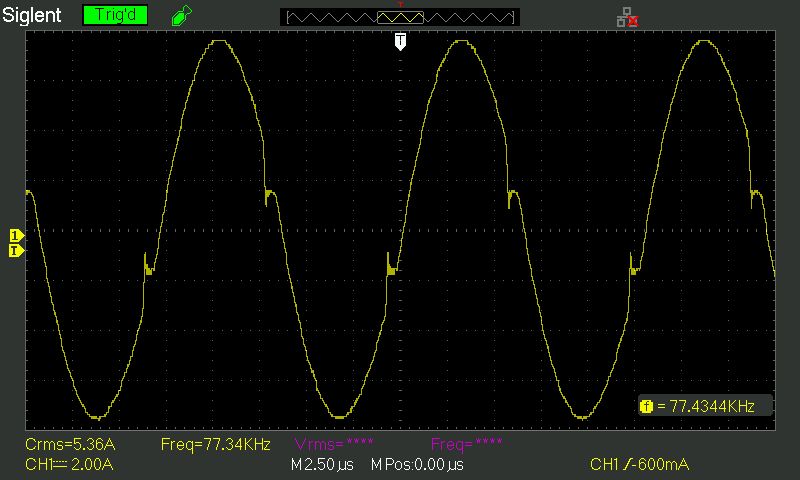The height and width of the screenshot is (480, 800).
Task: Click the 77.4344KHz frequency counter readout
Action: [x=706, y=406]
